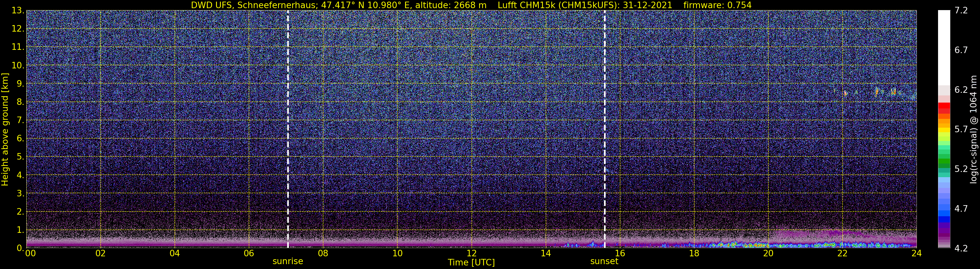This screenshot has width=980, height=269.
Task: Click the '16' time tick label
Action: tap(620, 253)
